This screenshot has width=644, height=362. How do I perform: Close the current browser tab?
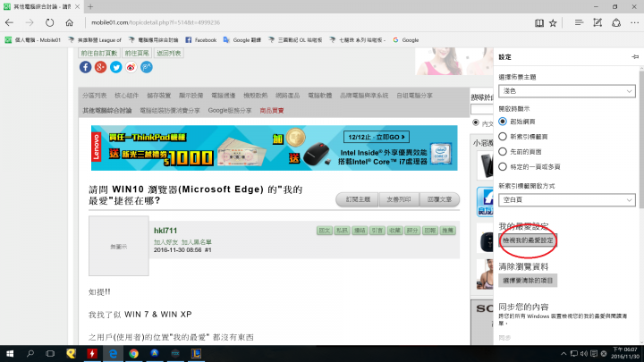point(77,6)
